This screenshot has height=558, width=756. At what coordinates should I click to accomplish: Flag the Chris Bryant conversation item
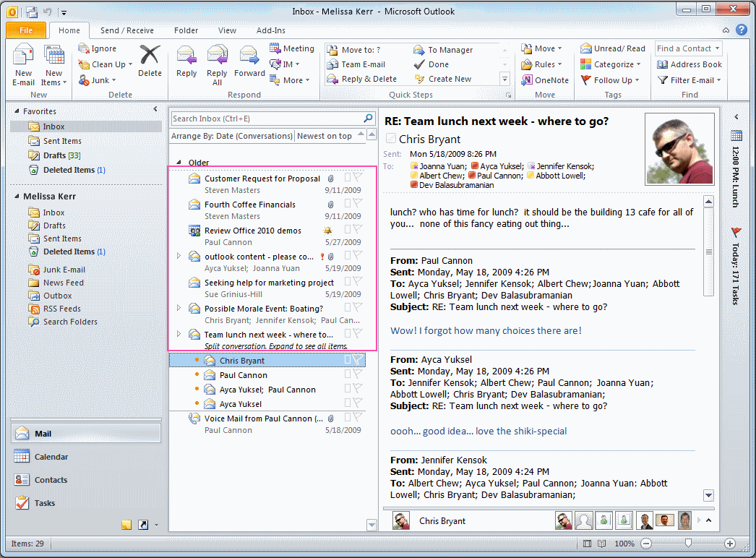pos(358,360)
